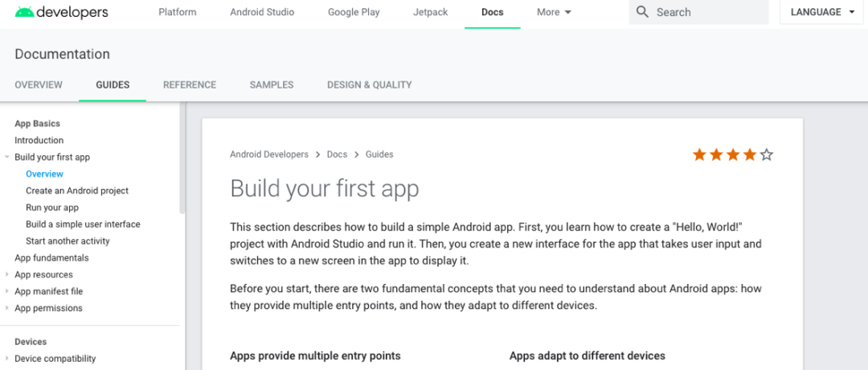Switch to the REFERENCE tab
The image size is (868, 370).
point(190,84)
